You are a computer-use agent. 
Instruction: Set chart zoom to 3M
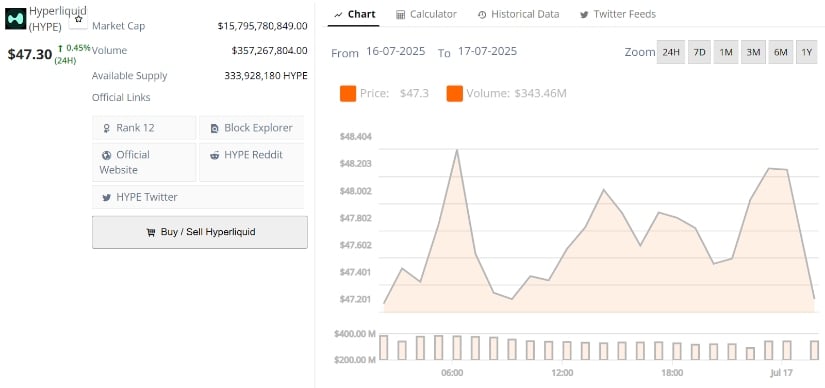(x=753, y=52)
